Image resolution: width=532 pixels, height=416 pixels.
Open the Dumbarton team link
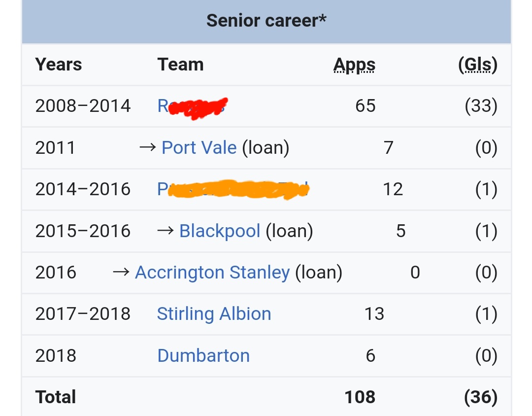[203, 355]
